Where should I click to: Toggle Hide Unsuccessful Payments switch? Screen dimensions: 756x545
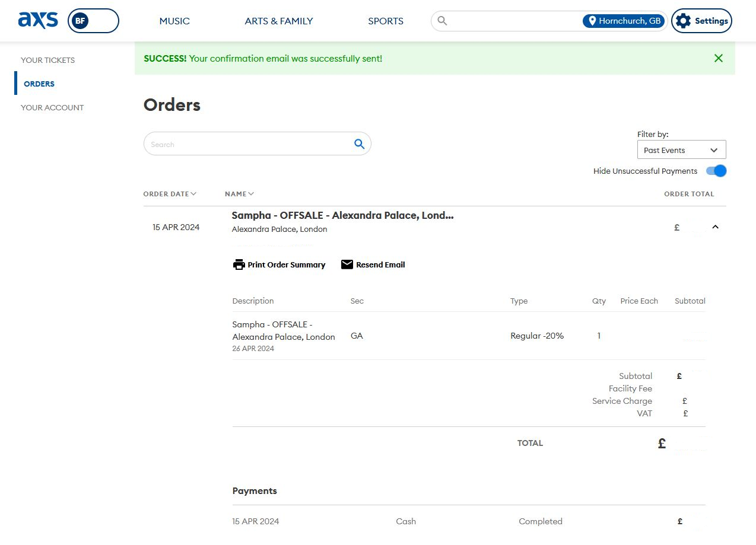pos(716,171)
